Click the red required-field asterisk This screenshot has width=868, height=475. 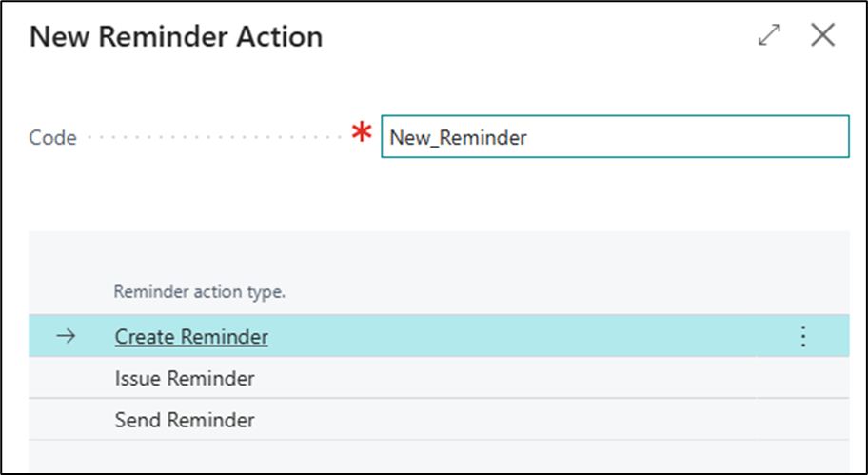[x=361, y=136]
